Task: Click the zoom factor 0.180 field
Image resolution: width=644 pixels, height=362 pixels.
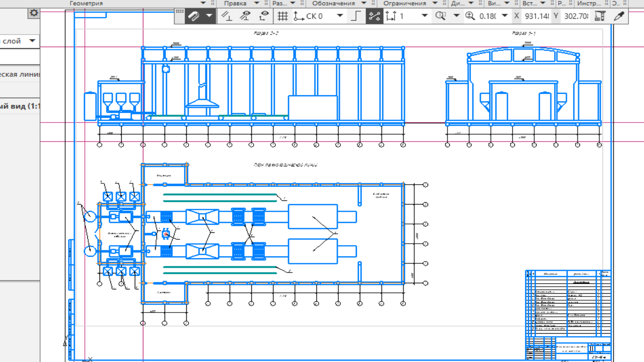Action: click(x=488, y=16)
